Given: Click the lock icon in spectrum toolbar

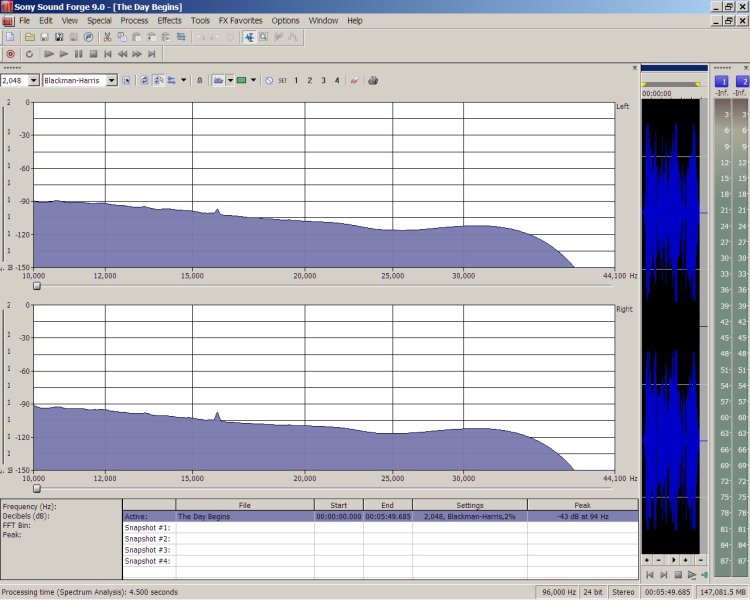Looking at the screenshot, I should (x=200, y=80).
